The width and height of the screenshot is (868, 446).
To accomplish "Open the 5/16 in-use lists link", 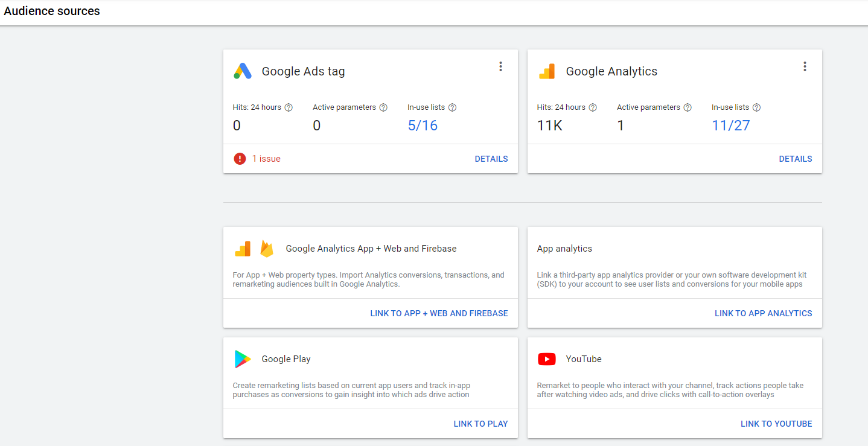I will tap(423, 126).
